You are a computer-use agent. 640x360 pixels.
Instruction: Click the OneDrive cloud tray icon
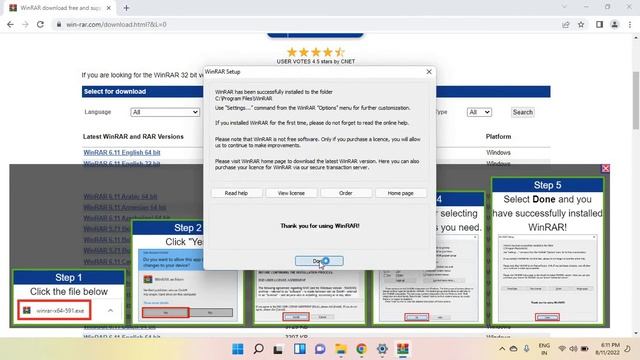pos(514,349)
